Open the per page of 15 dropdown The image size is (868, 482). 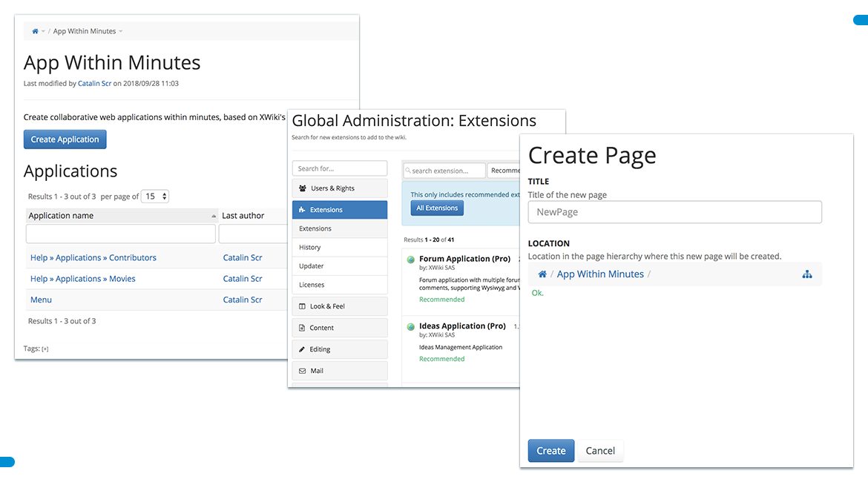(155, 197)
